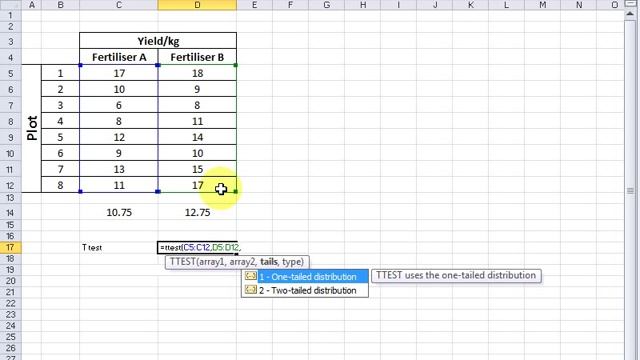Click Fertiliser A value 12 in row 9
This screenshot has height=360, width=640.
pyautogui.click(x=119, y=137)
